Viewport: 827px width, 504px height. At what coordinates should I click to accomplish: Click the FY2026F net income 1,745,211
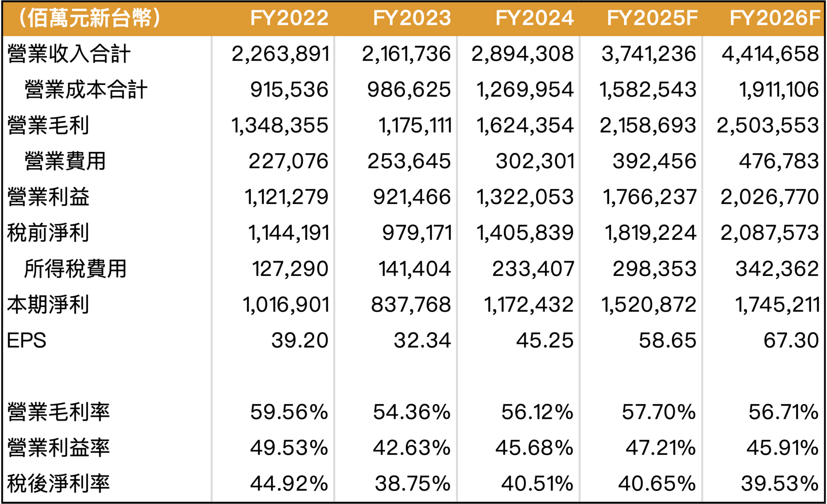(777, 305)
